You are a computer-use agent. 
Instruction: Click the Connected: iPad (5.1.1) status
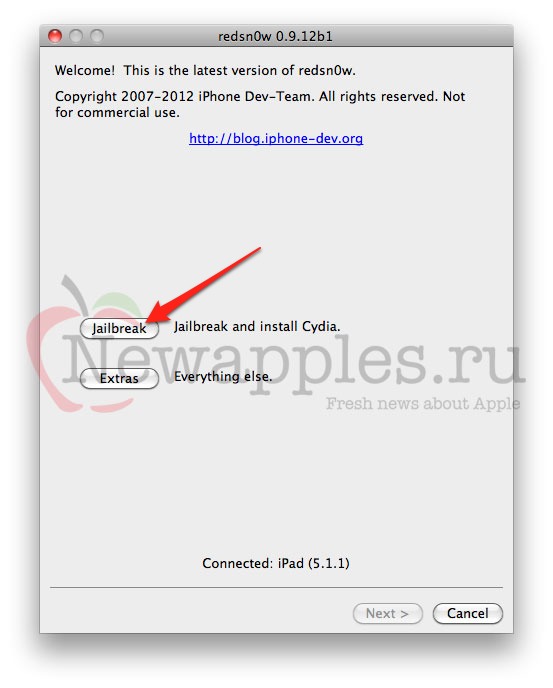tap(276, 563)
